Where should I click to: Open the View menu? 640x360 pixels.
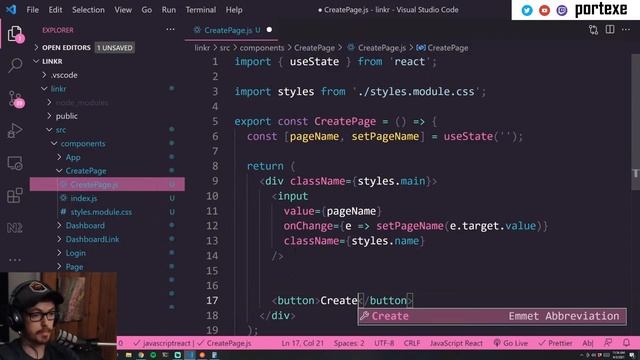point(123,9)
